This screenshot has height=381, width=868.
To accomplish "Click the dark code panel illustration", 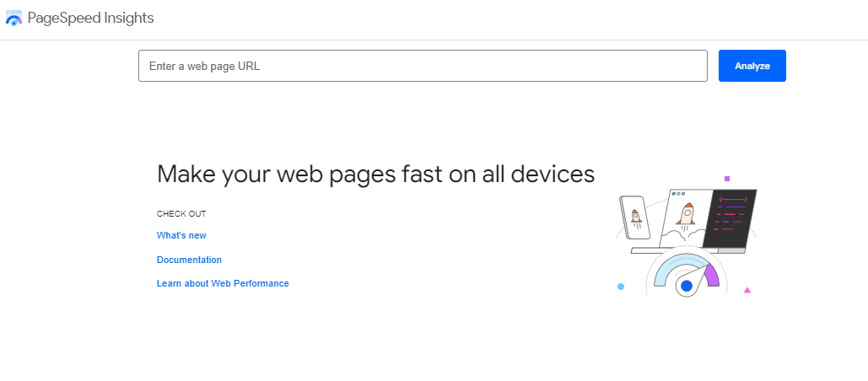I will point(730,219).
